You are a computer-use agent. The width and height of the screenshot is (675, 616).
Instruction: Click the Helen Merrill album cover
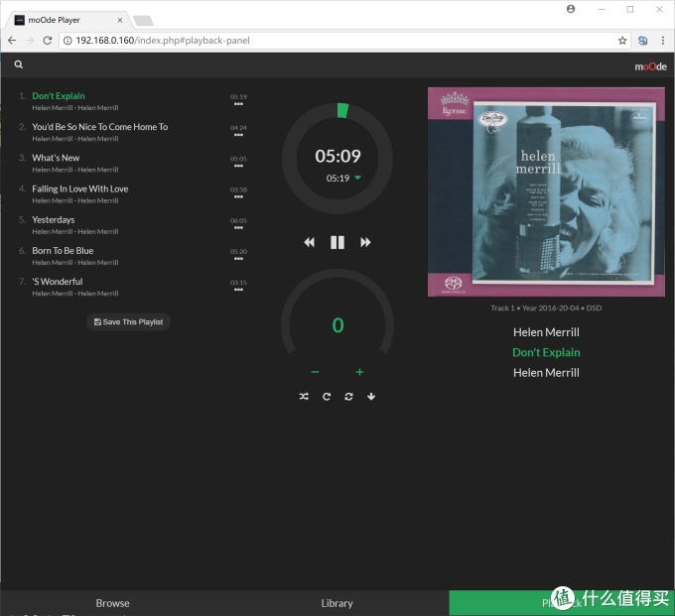coord(546,191)
